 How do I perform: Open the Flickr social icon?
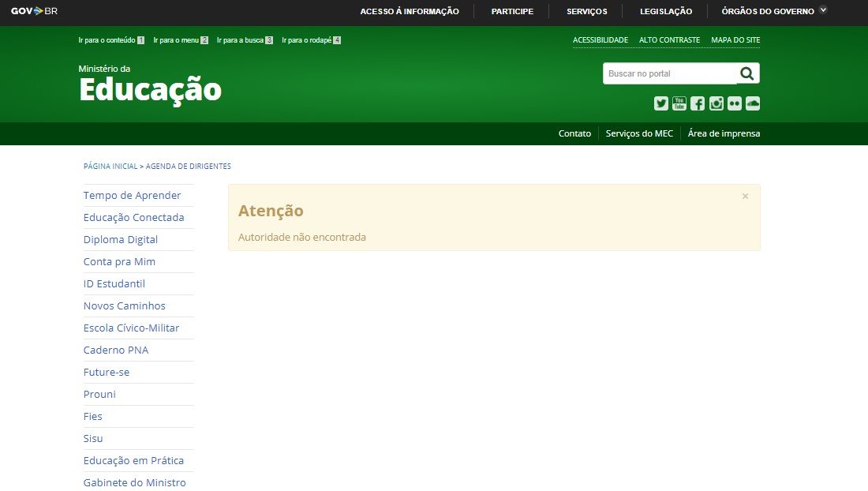[735, 103]
